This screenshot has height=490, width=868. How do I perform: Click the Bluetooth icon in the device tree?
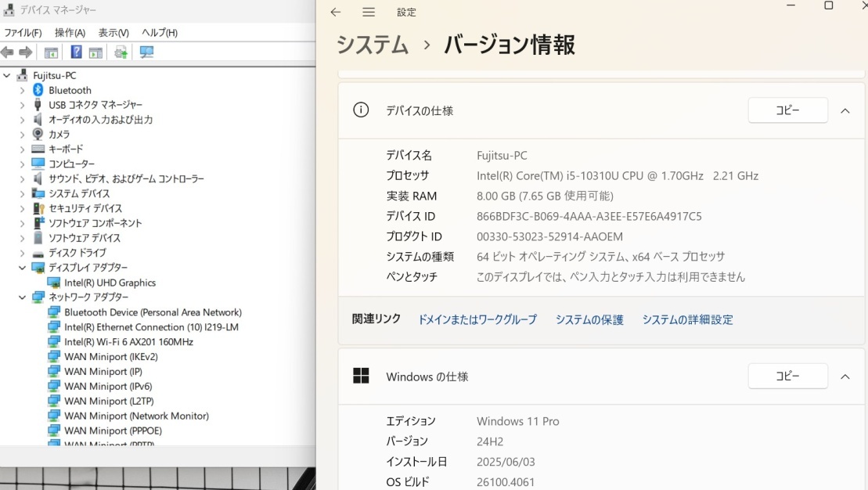click(38, 90)
